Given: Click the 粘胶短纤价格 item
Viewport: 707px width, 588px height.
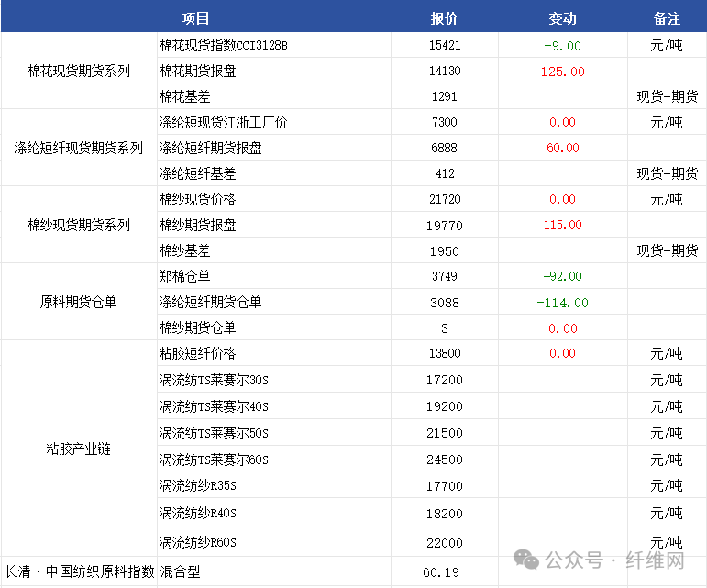Looking at the screenshot, I should [197, 353].
